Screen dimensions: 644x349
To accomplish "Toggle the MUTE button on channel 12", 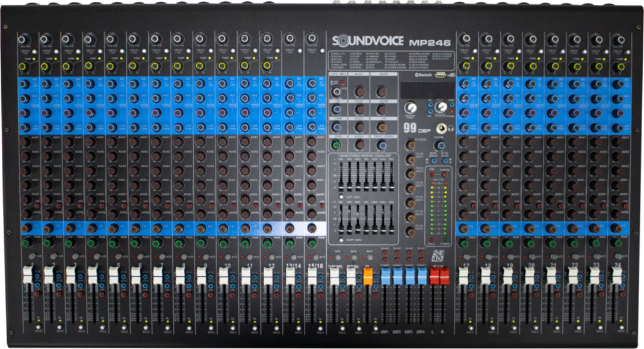I will 273,256.
